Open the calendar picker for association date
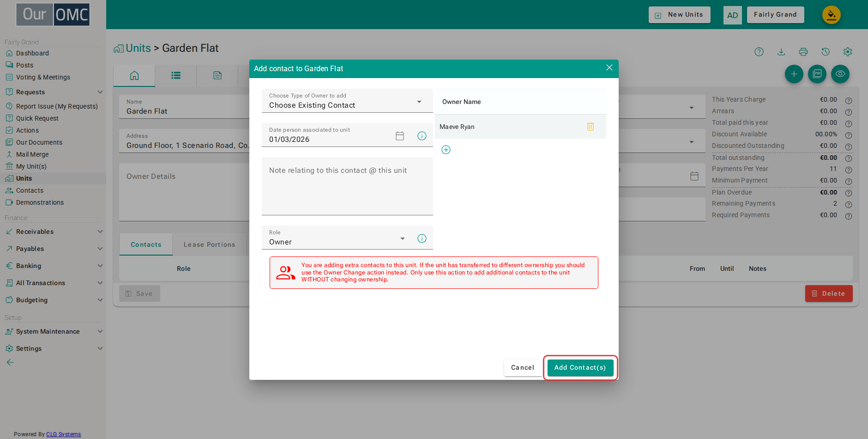This screenshot has height=439, width=868. (400, 136)
